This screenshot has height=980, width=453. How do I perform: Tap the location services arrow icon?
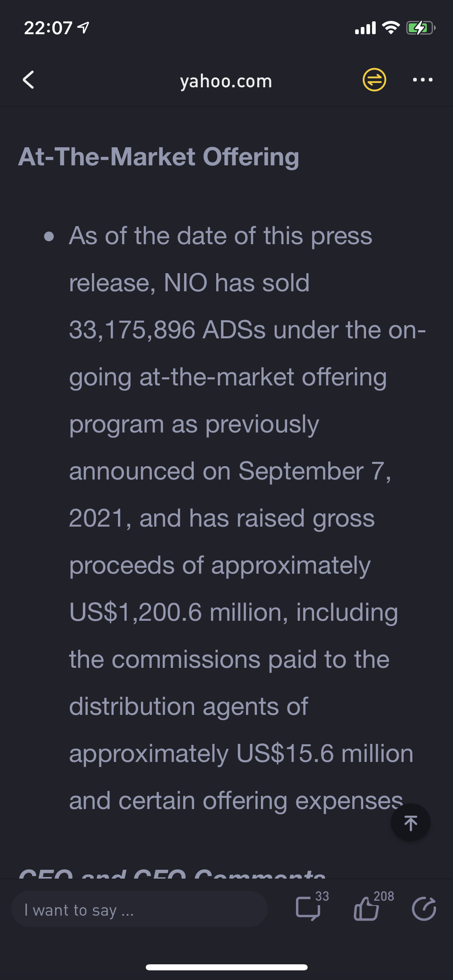(x=83, y=28)
